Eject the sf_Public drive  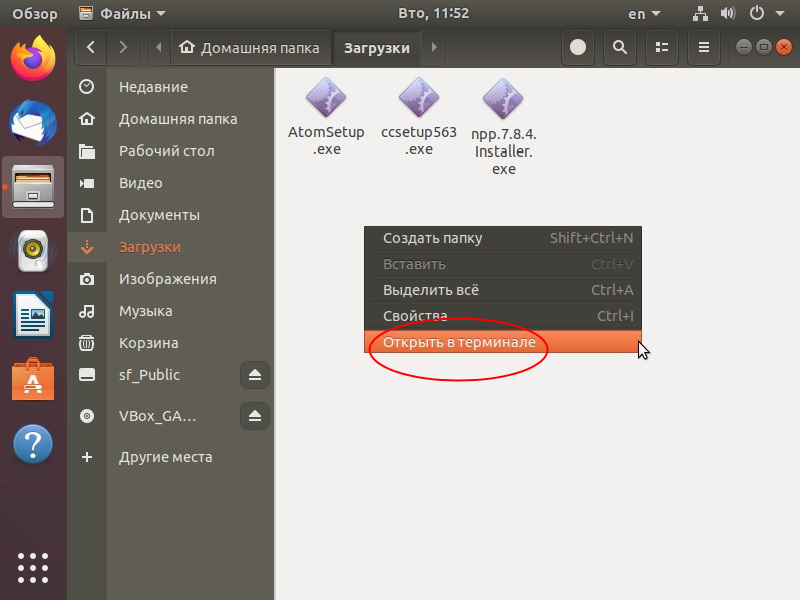[255, 375]
